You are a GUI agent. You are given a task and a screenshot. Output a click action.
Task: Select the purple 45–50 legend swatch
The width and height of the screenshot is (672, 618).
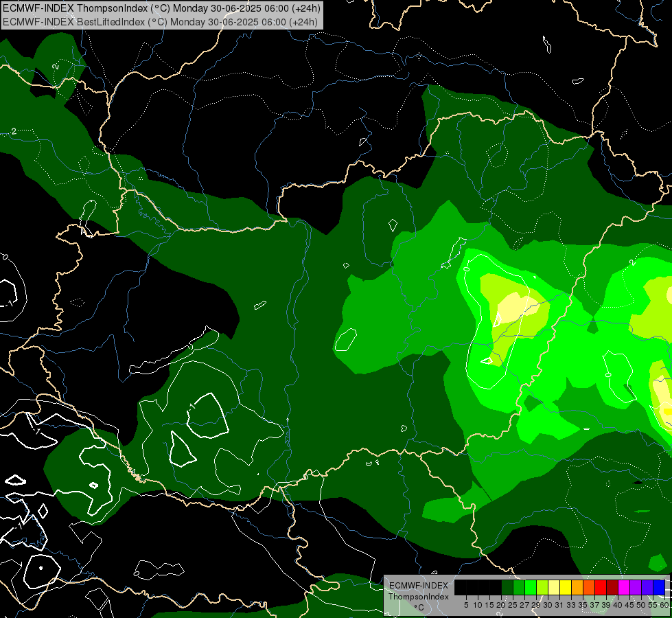[636, 587]
